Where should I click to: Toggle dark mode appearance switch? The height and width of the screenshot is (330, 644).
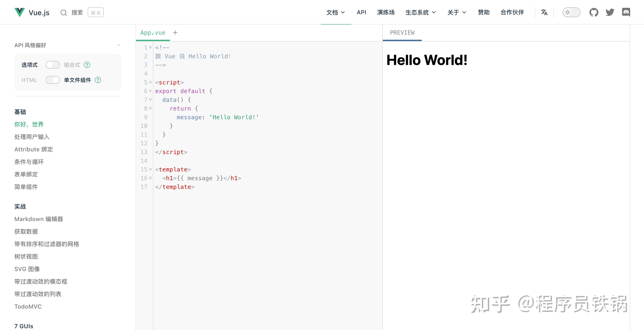[x=571, y=12]
